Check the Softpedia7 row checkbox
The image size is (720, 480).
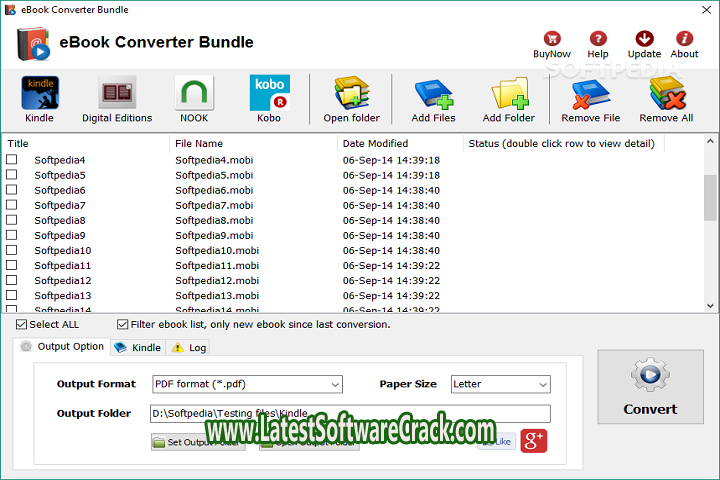click(x=11, y=205)
